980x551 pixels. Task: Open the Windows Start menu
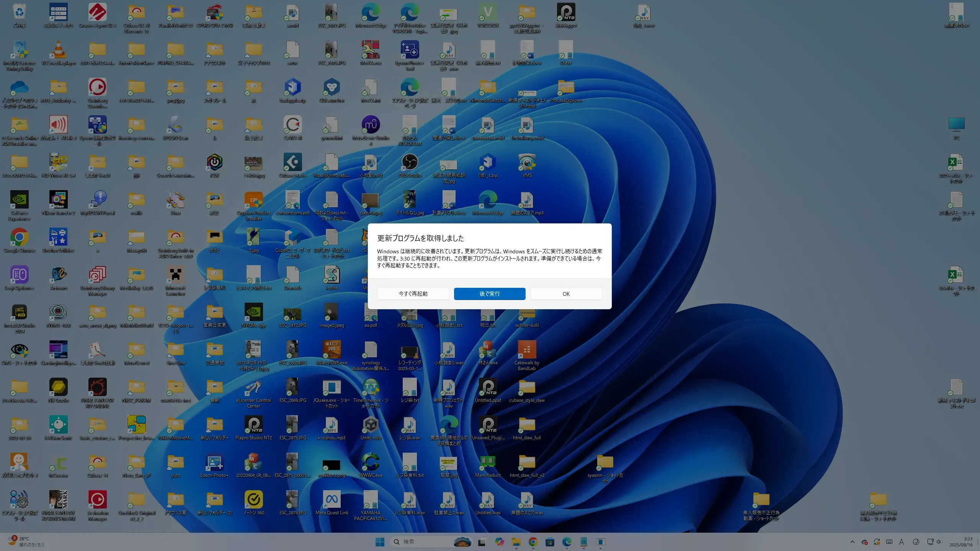pos(380,542)
